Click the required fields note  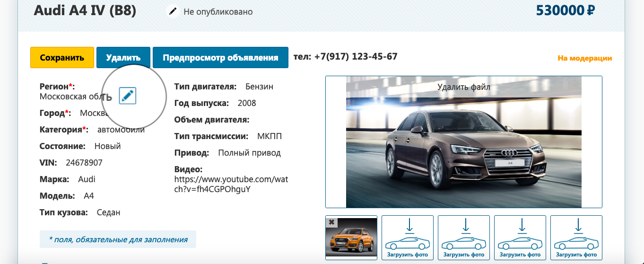(x=118, y=239)
